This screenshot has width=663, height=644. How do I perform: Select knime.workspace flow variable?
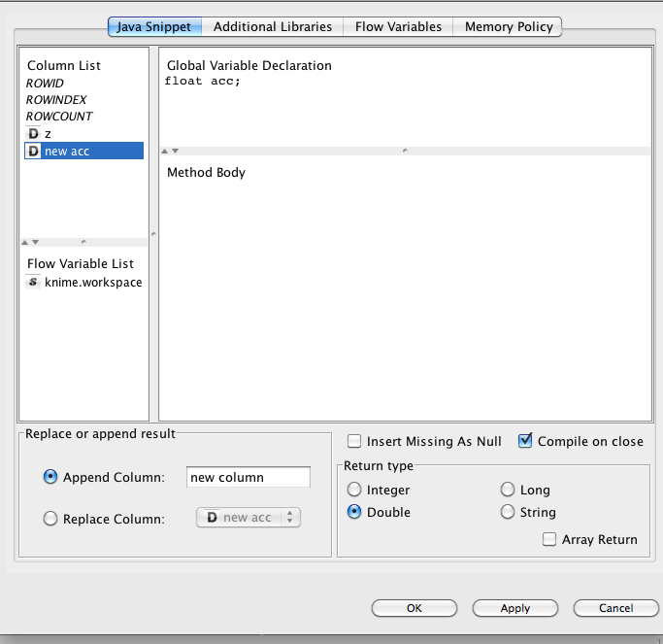click(84, 283)
